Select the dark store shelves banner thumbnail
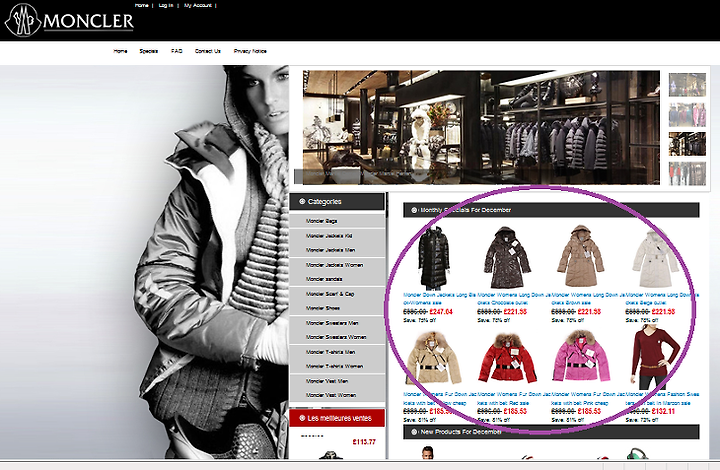Image resolution: width=720 pixels, height=470 pixels. 687,144
